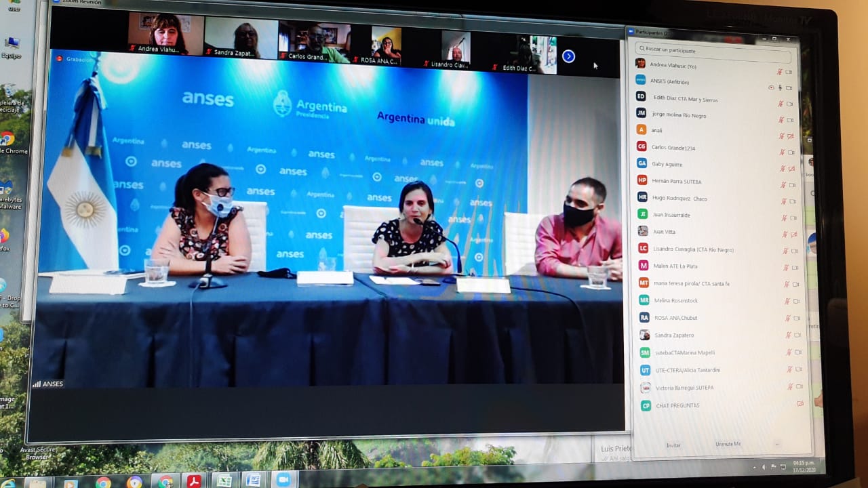The width and height of the screenshot is (868, 488).
Task: Click muted mic icon for Juan Insaurralde
Action: [x=784, y=218]
